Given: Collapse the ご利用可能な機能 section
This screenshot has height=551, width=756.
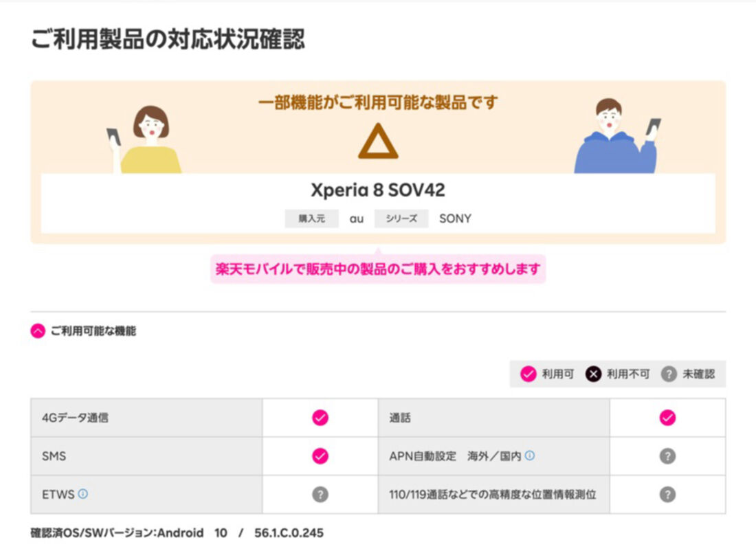Looking at the screenshot, I should pyautogui.click(x=38, y=331).
